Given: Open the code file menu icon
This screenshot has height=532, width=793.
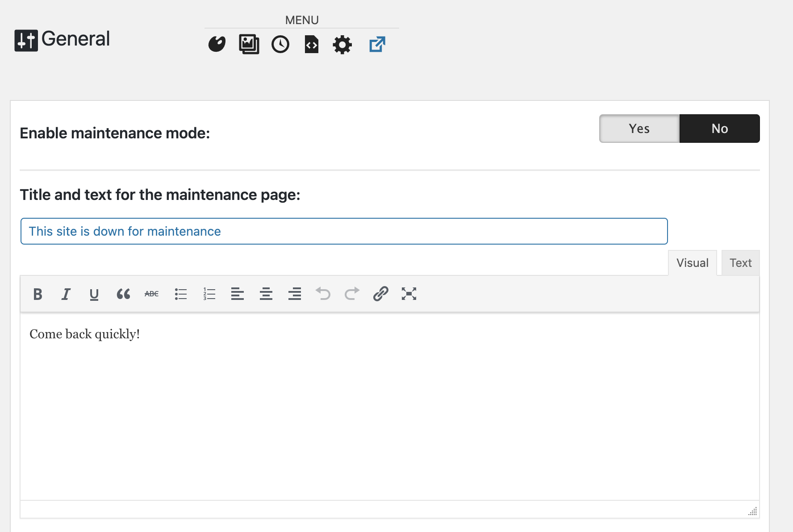Looking at the screenshot, I should [x=311, y=44].
